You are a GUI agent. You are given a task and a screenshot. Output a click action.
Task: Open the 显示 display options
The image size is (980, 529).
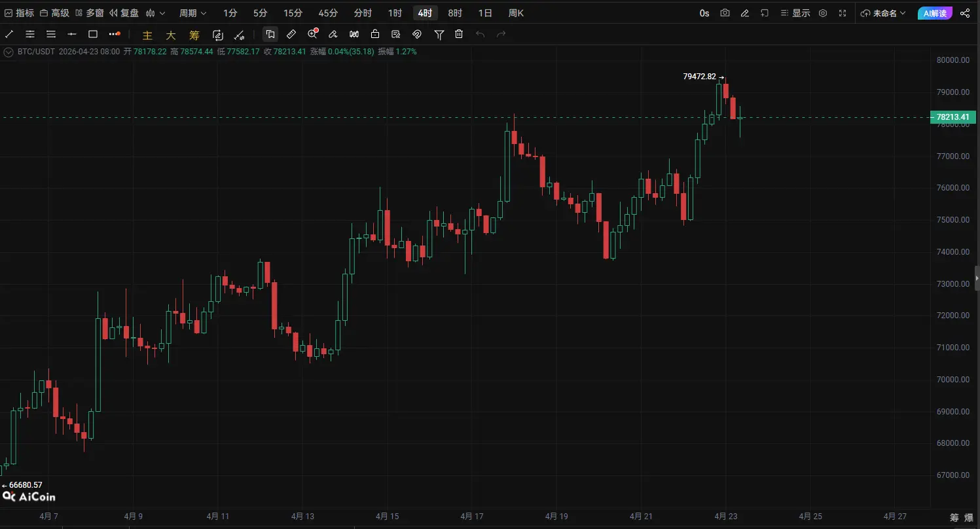point(795,13)
